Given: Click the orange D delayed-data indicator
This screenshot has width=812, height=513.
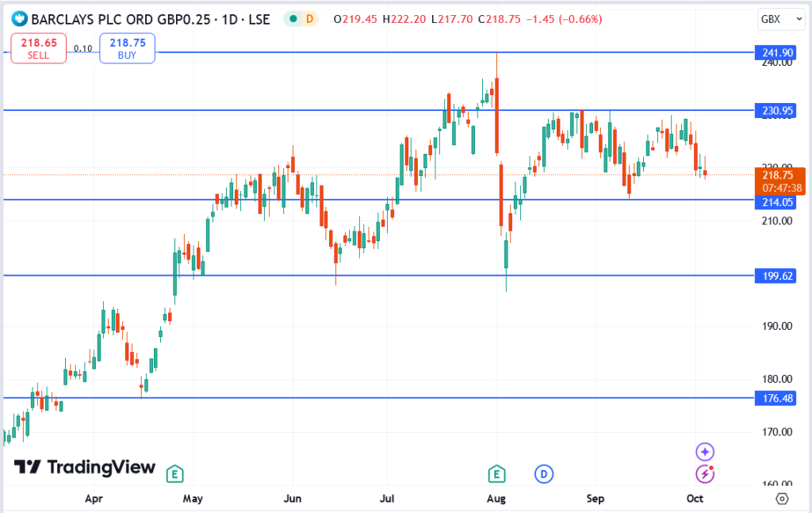Looking at the screenshot, I should coord(310,19).
